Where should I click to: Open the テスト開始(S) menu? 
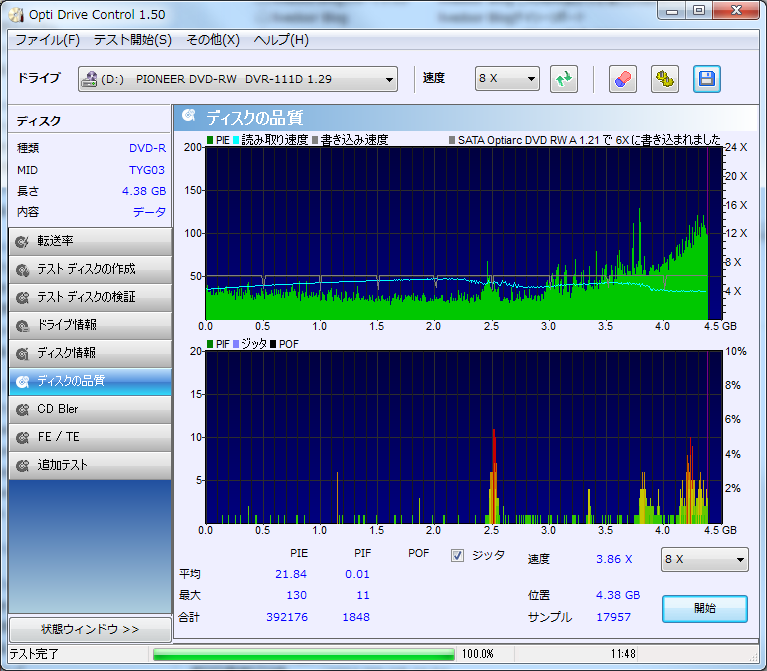tap(133, 40)
